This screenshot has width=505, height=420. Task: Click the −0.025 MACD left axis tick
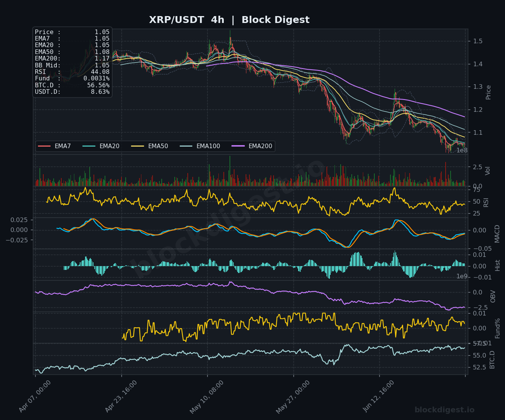click(16, 240)
